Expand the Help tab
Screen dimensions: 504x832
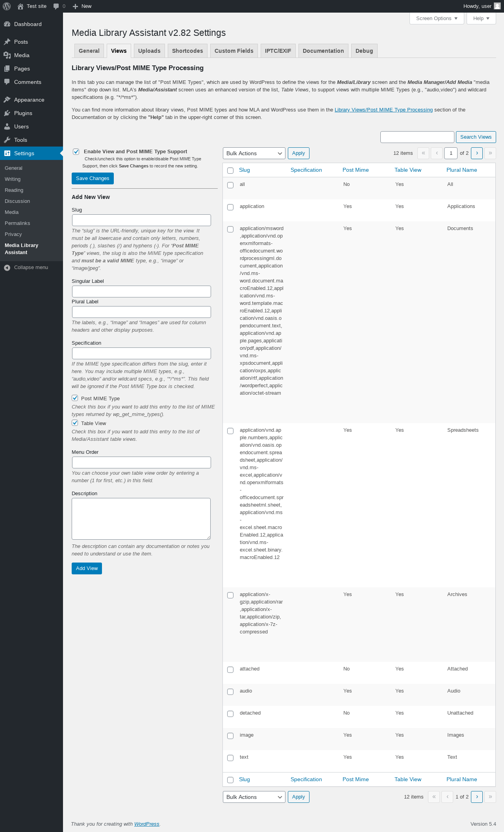(x=481, y=19)
